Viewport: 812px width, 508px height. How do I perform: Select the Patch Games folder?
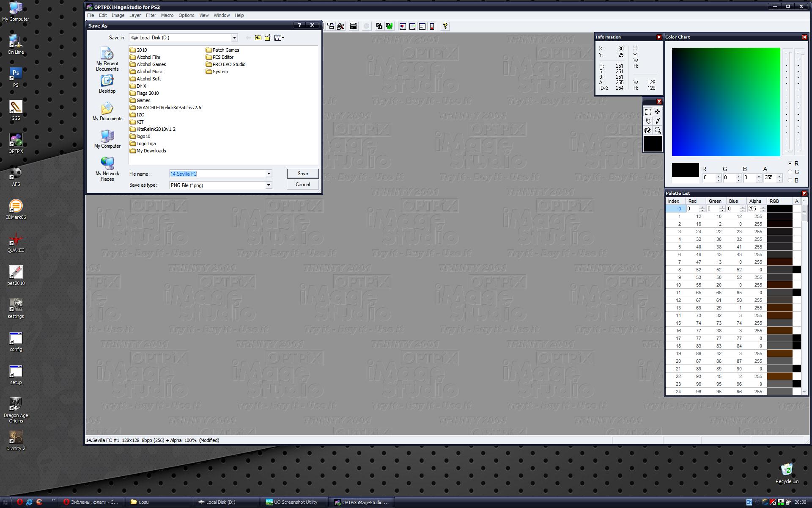(222, 50)
